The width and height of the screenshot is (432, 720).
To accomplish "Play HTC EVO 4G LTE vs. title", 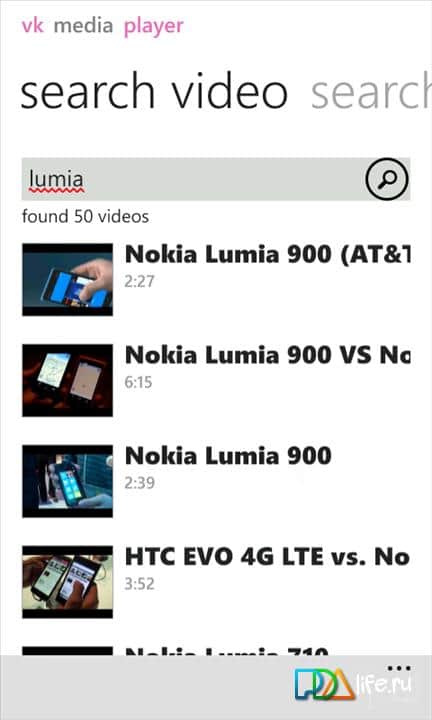I will (x=267, y=557).
